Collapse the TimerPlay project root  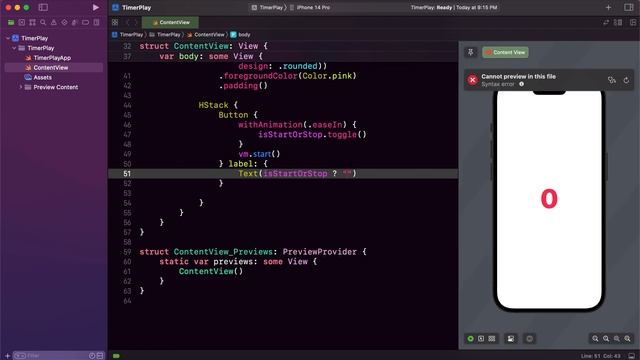click(x=8, y=38)
